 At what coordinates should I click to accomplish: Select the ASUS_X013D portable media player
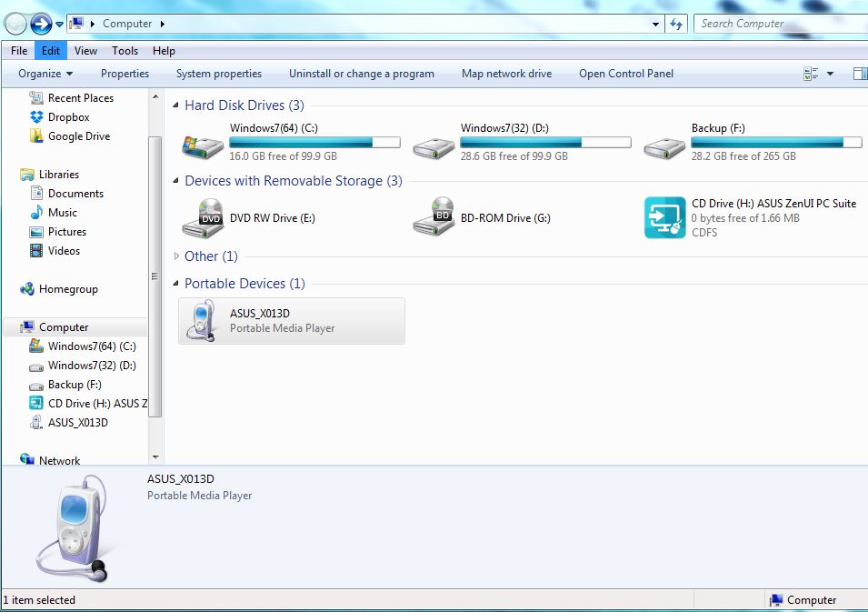pos(292,321)
